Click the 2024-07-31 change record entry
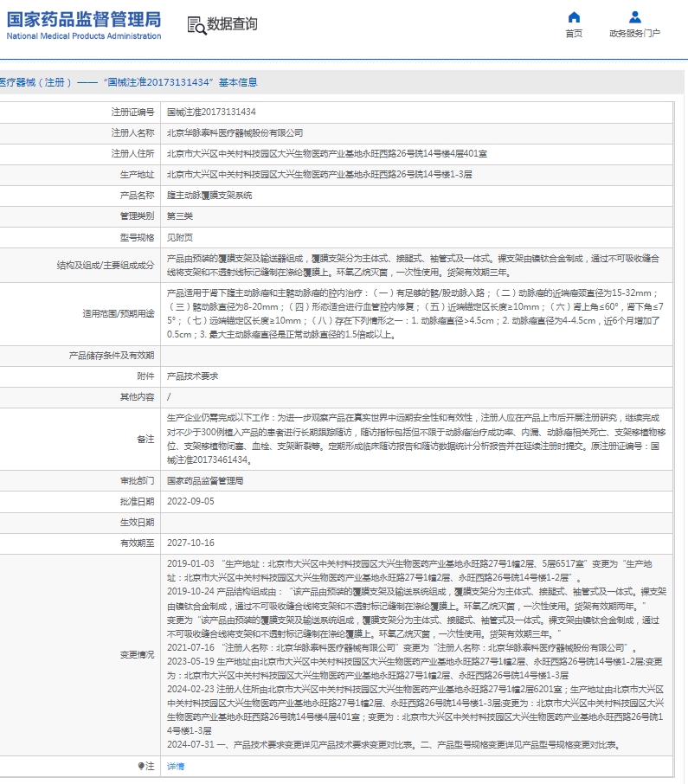Screen dimensions: 688x784 [x=394, y=745]
